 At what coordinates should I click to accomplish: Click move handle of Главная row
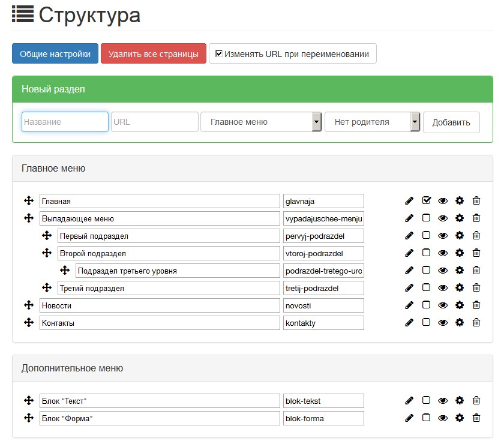click(x=29, y=201)
